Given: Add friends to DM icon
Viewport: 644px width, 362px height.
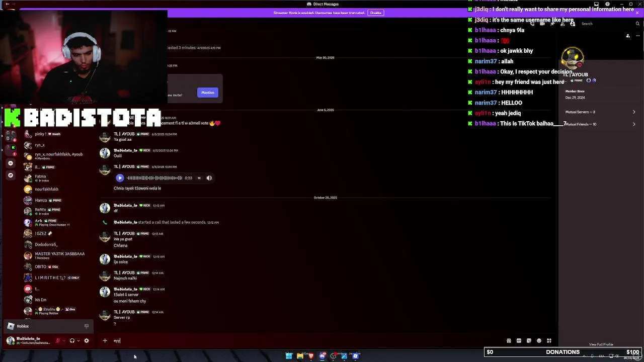Looking at the screenshot, I should (562, 24).
